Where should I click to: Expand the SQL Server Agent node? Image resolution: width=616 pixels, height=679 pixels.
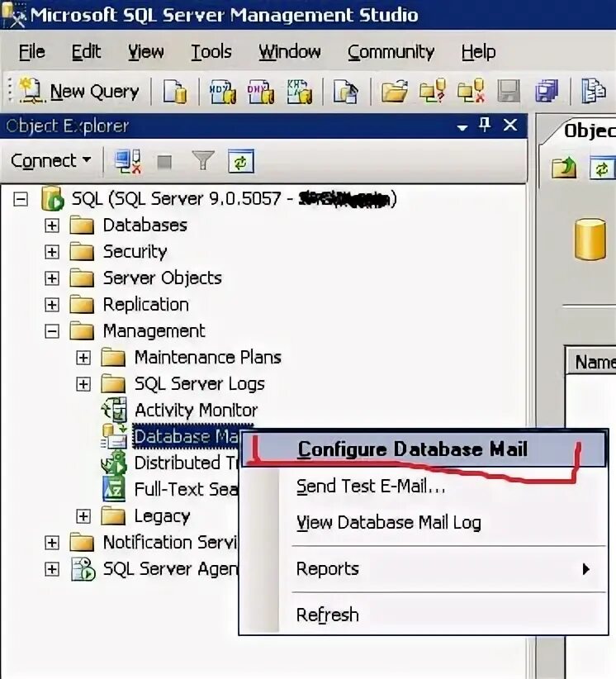click(x=52, y=569)
